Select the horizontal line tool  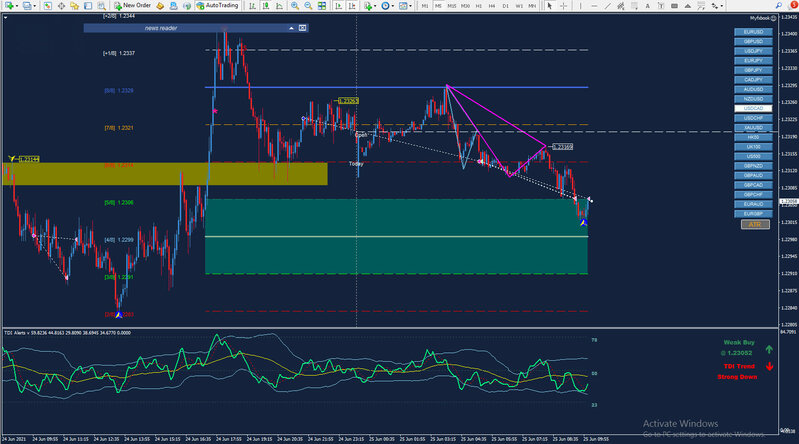point(594,6)
